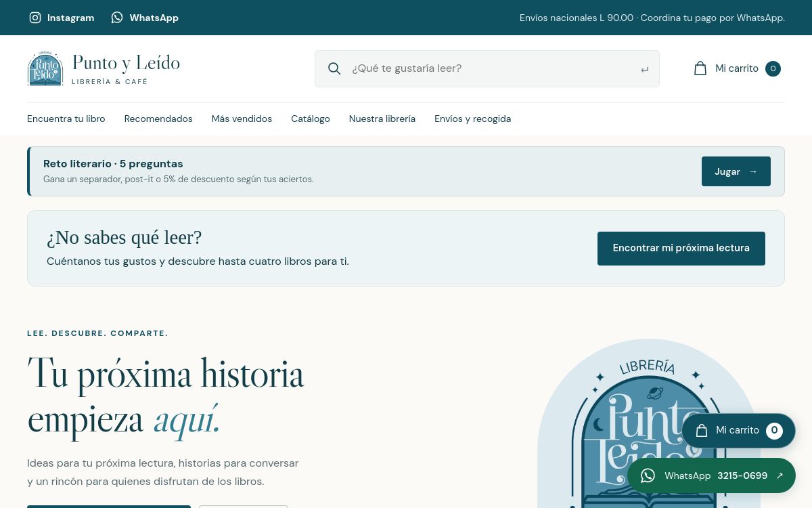Click the shopping bag icon in the header

tap(700, 68)
